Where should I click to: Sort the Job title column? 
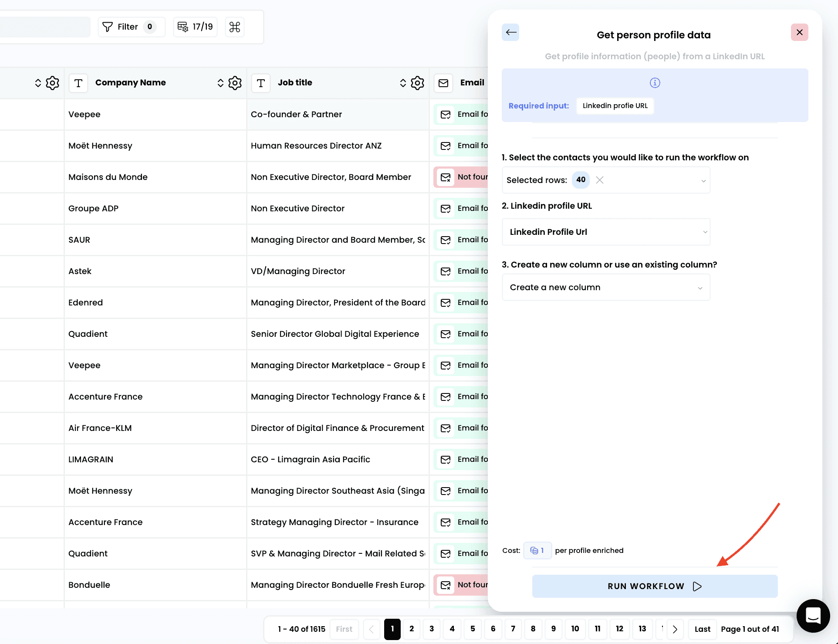tap(403, 83)
